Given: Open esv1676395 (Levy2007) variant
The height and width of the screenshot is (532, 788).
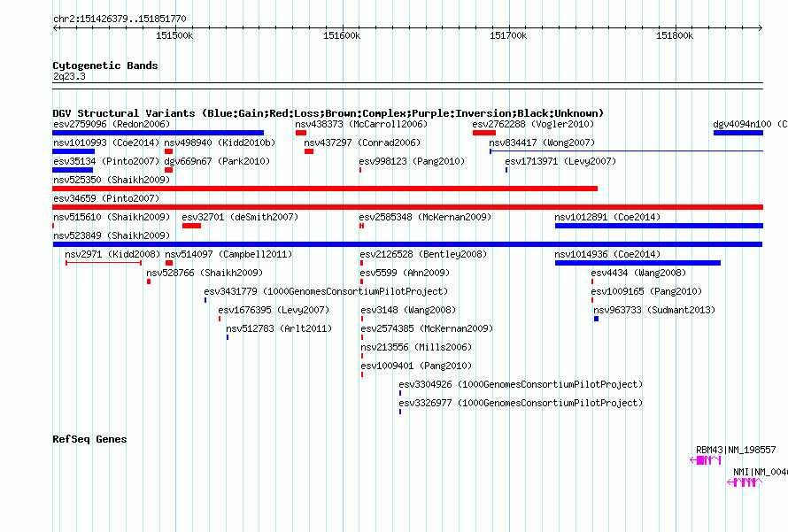Looking at the screenshot, I should [274, 310].
